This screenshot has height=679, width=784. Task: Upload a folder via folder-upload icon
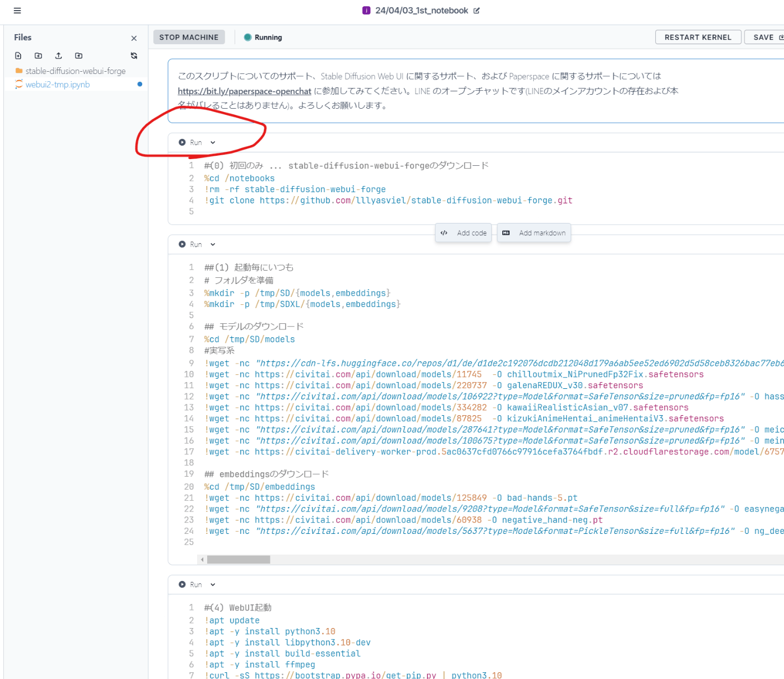pos(78,55)
